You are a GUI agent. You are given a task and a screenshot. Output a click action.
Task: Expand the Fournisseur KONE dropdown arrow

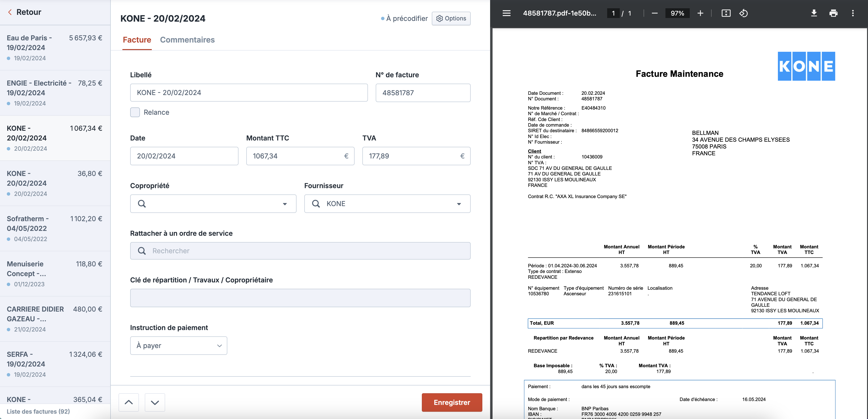(459, 204)
